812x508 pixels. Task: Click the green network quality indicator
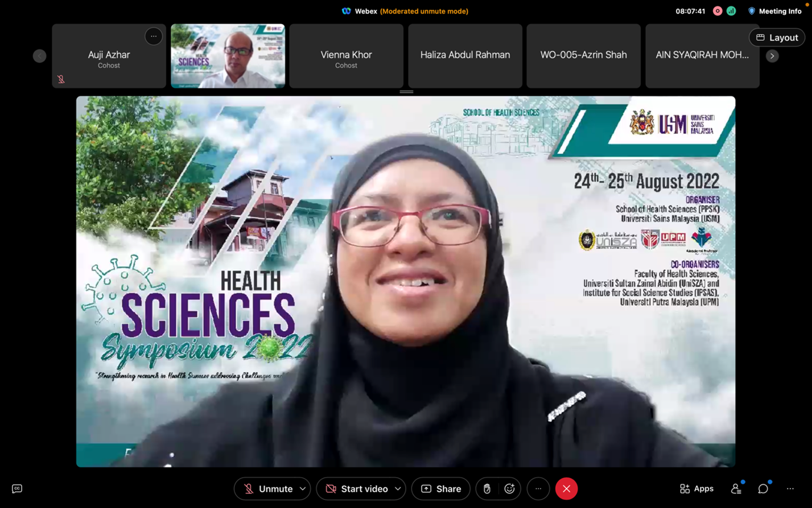coord(731,11)
